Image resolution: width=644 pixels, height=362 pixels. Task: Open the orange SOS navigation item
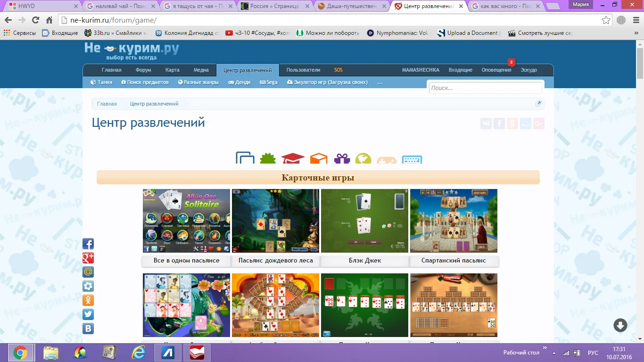point(339,70)
